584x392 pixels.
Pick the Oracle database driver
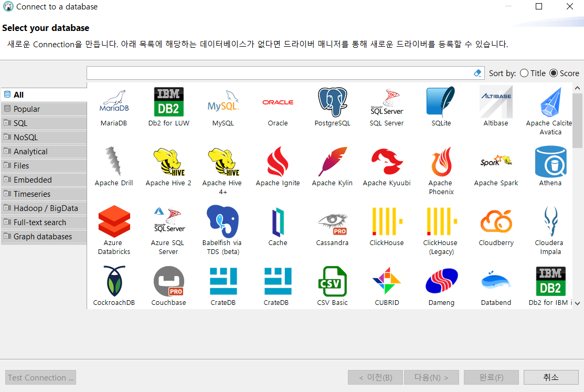pyautogui.click(x=278, y=102)
